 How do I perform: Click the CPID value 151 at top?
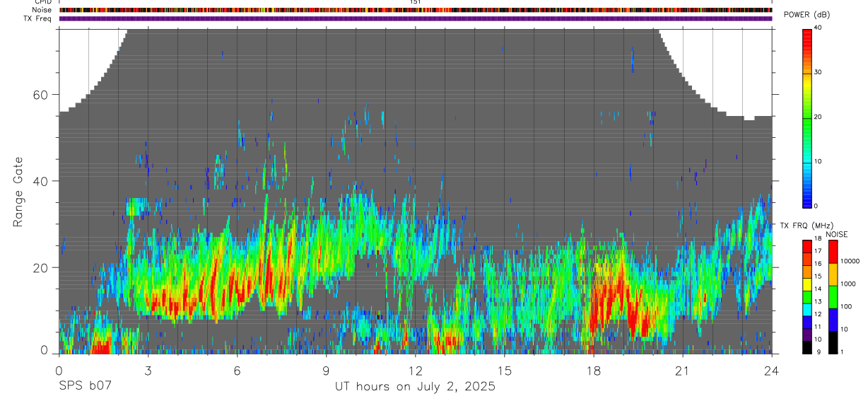416,2
